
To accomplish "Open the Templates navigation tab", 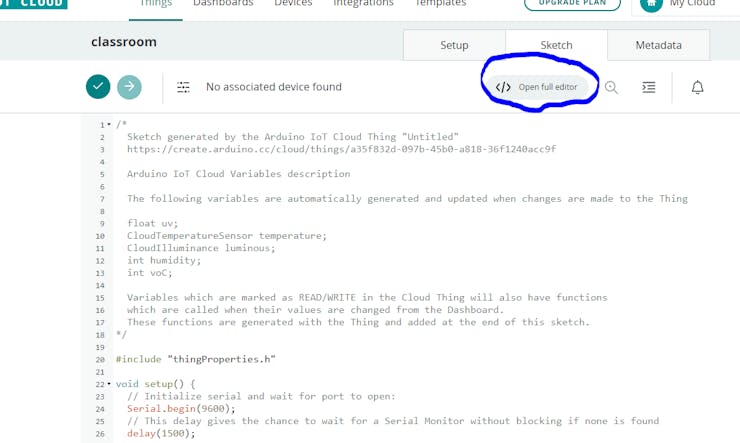I will (x=441, y=4).
